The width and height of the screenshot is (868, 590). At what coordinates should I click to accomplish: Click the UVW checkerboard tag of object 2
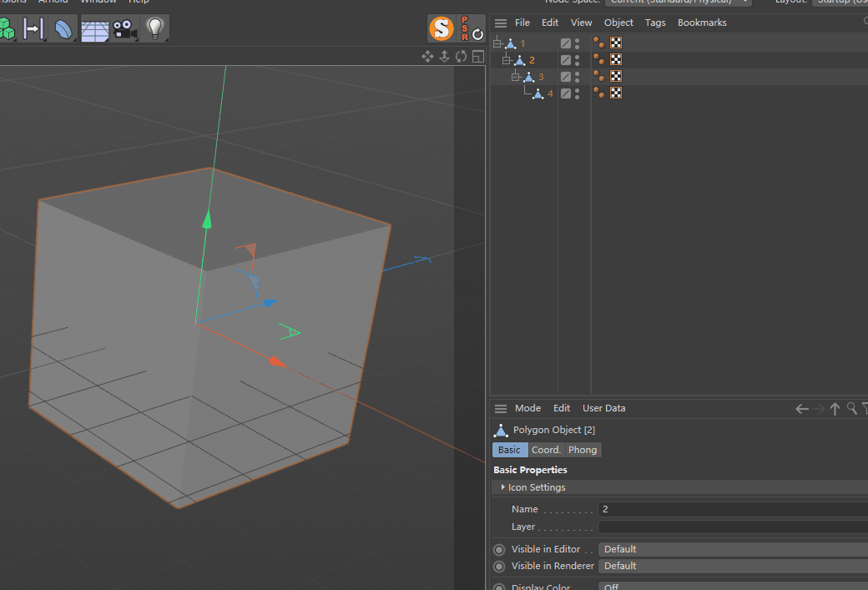click(x=616, y=59)
